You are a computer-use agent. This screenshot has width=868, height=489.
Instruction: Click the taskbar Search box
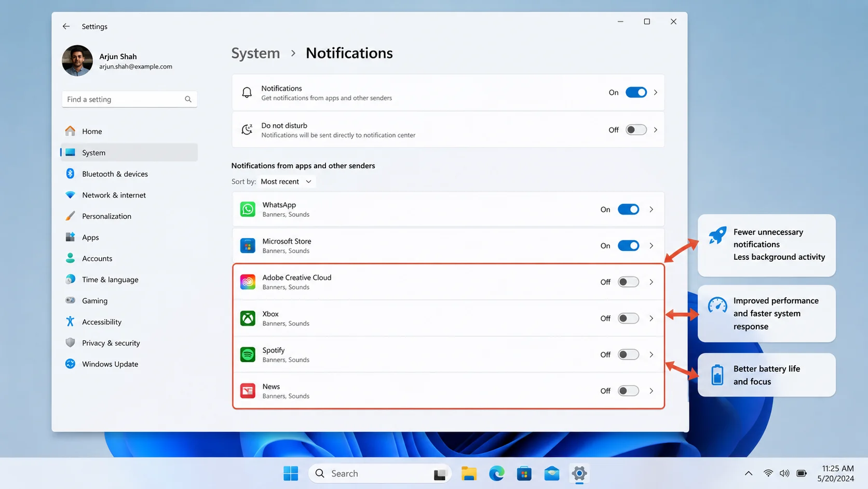click(x=379, y=473)
